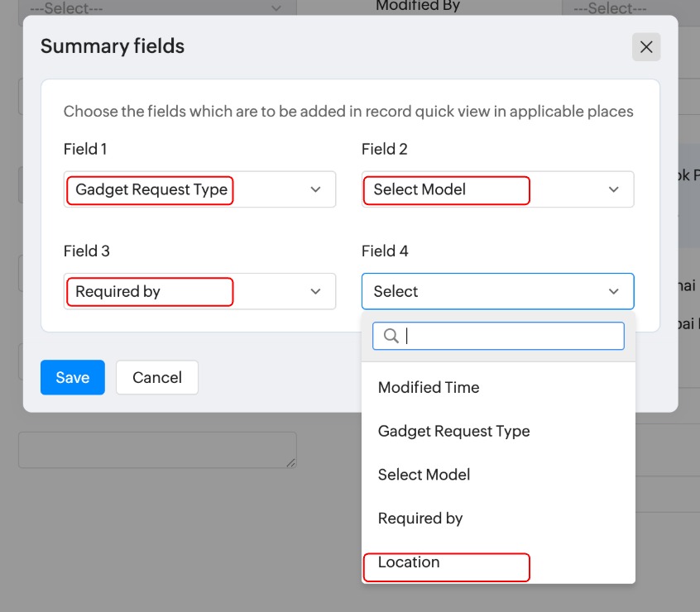Open the Field 2 Select Model dropdown
Image resolution: width=700 pixels, height=612 pixels.
click(x=497, y=189)
